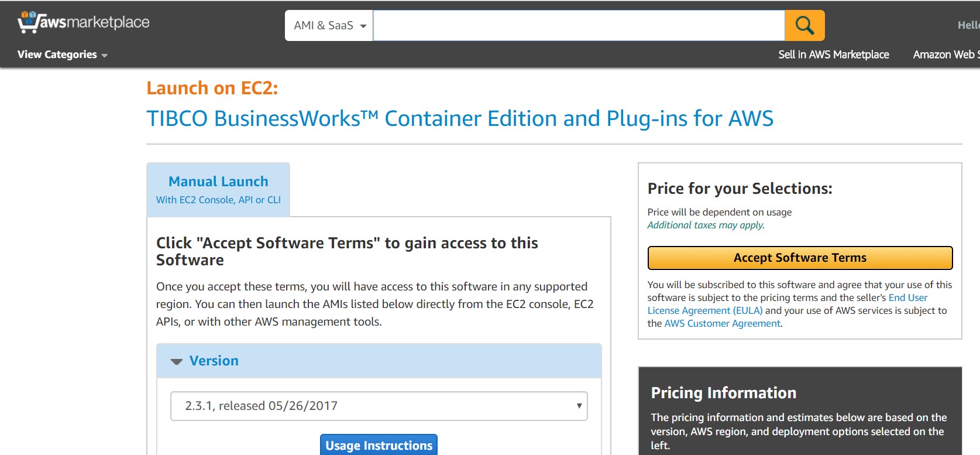980x455 pixels.
Task: Click the Hello account greeting text
Action: tap(968, 25)
